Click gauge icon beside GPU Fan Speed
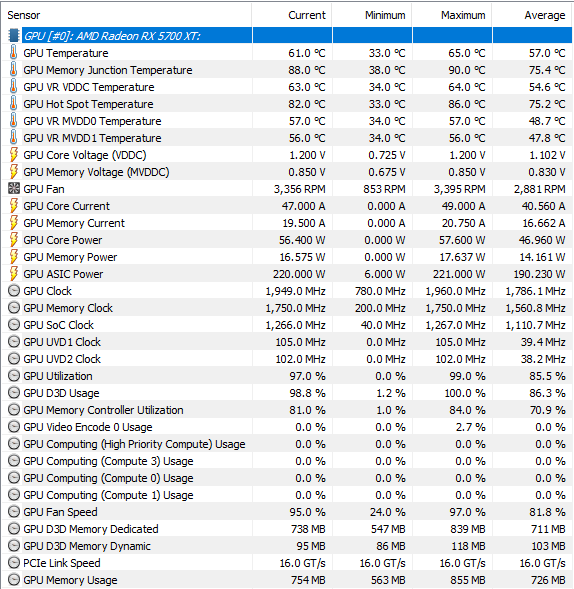This screenshot has height=589, width=574. click(x=14, y=512)
